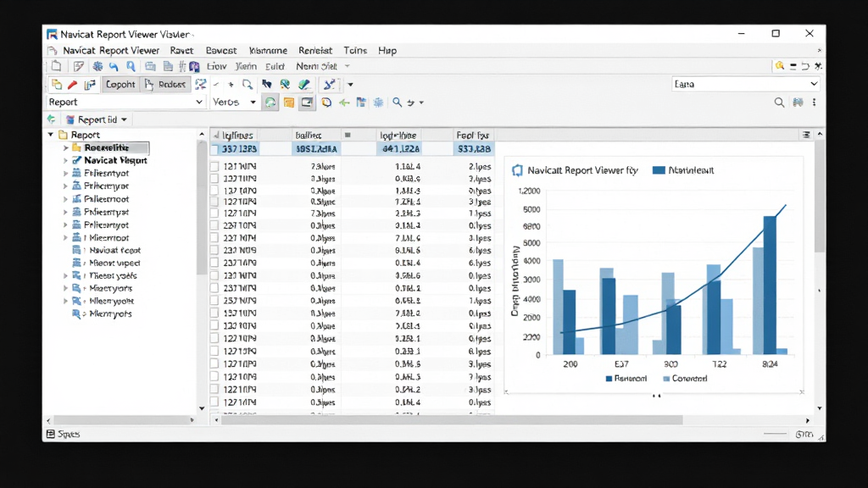Tick the checkbox for the row showing 1.1Al.4

[214, 166]
